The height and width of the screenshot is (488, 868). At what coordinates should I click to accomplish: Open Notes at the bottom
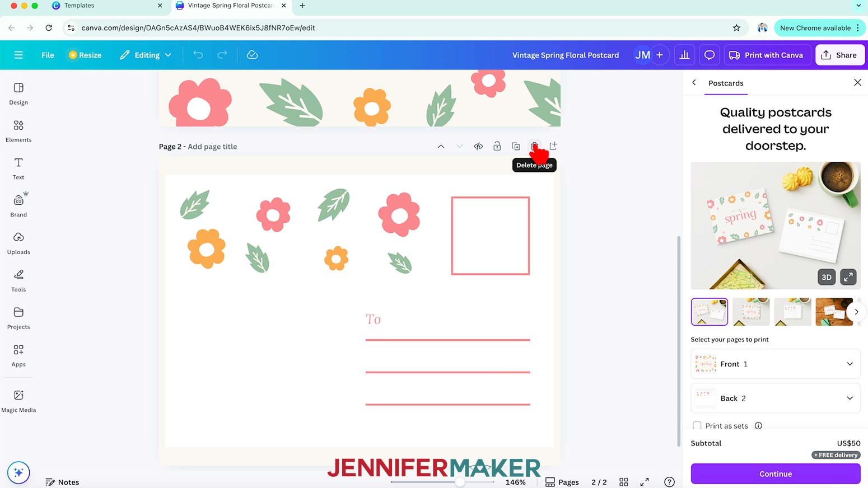click(x=62, y=482)
